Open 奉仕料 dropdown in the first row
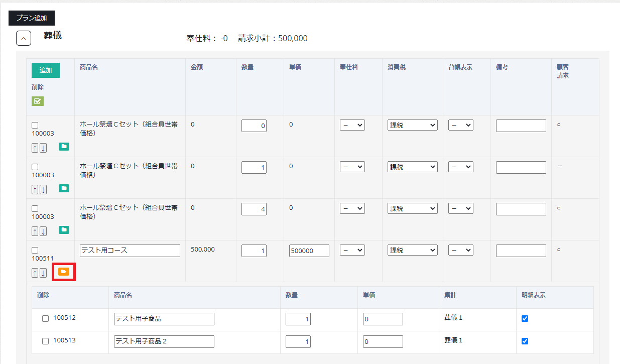Viewport: 620px width, 364px height. (x=352, y=125)
